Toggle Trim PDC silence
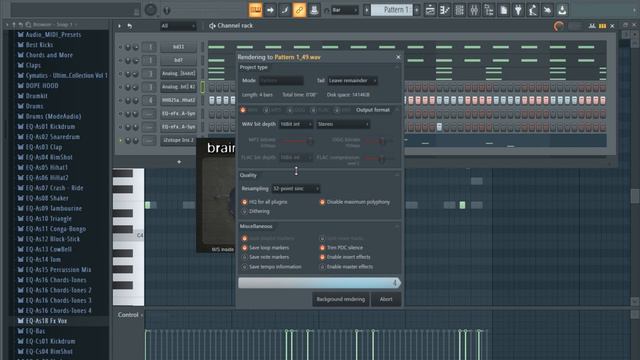Image resolution: width=640 pixels, height=360 pixels. coord(322,248)
